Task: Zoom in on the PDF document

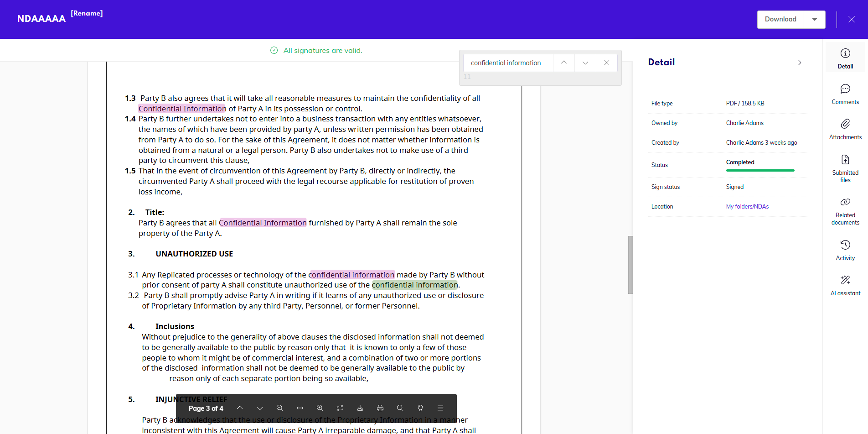Action: pos(320,408)
